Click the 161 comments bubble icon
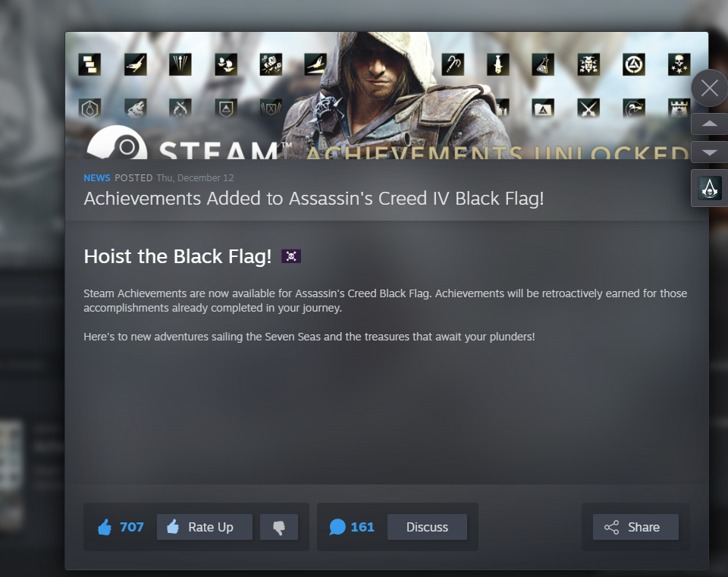Image resolution: width=728 pixels, height=577 pixels. (x=337, y=527)
